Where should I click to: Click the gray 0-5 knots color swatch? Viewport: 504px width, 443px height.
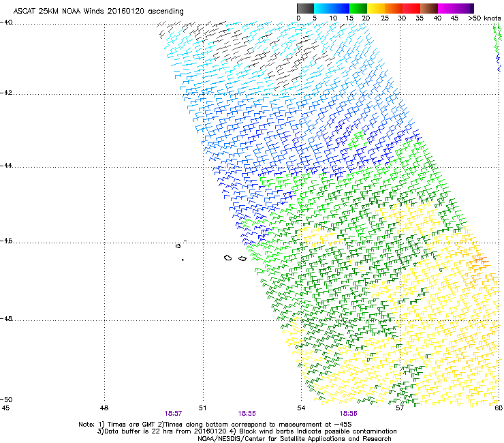(305, 8)
